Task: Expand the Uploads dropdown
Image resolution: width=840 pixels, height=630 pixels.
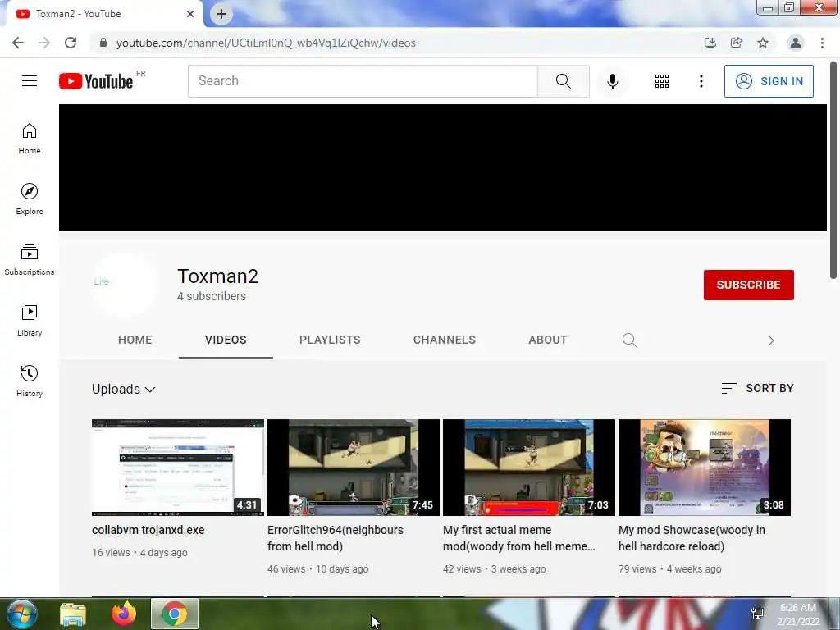Action: 124,389
